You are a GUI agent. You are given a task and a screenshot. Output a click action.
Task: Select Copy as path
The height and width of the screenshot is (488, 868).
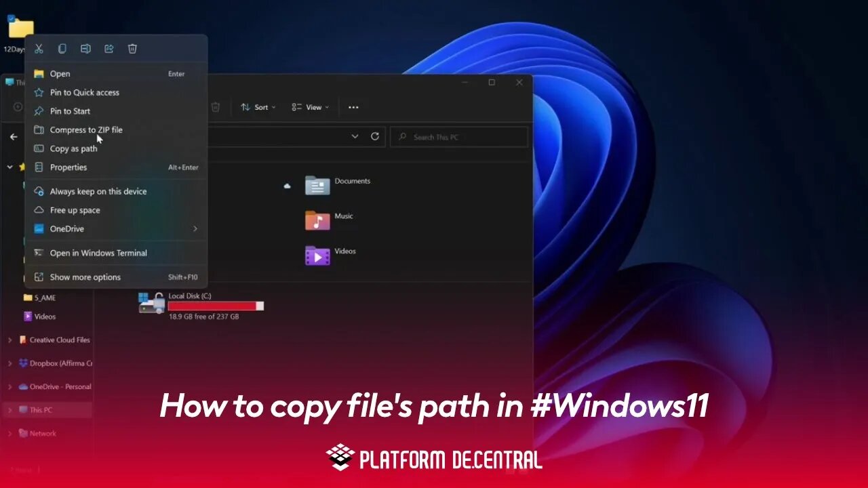pyautogui.click(x=116, y=148)
